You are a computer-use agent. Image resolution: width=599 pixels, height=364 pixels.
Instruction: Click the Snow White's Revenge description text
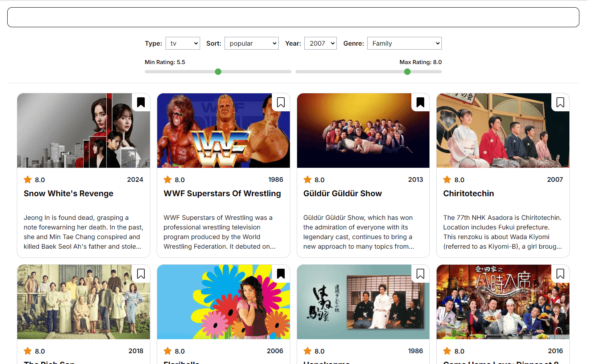coord(83,232)
